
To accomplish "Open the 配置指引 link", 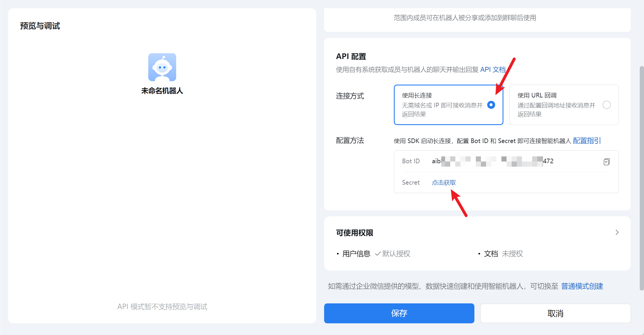I will pyautogui.click(x=587, y=141).
